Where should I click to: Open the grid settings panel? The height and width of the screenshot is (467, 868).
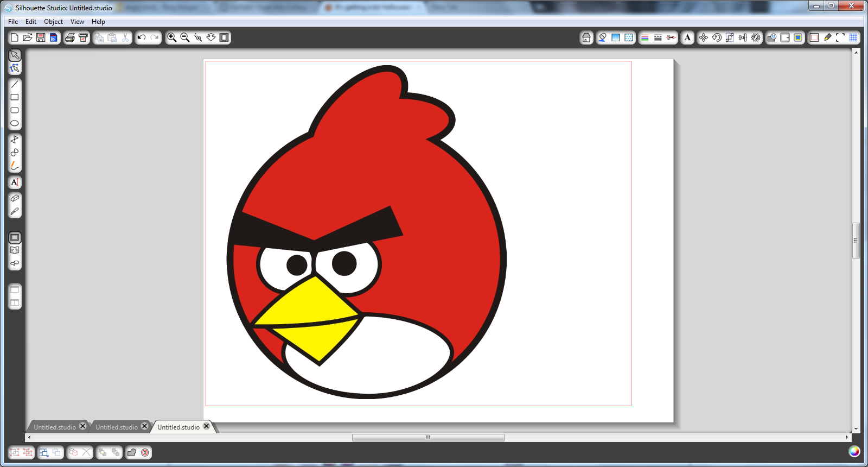pos(853,37)
